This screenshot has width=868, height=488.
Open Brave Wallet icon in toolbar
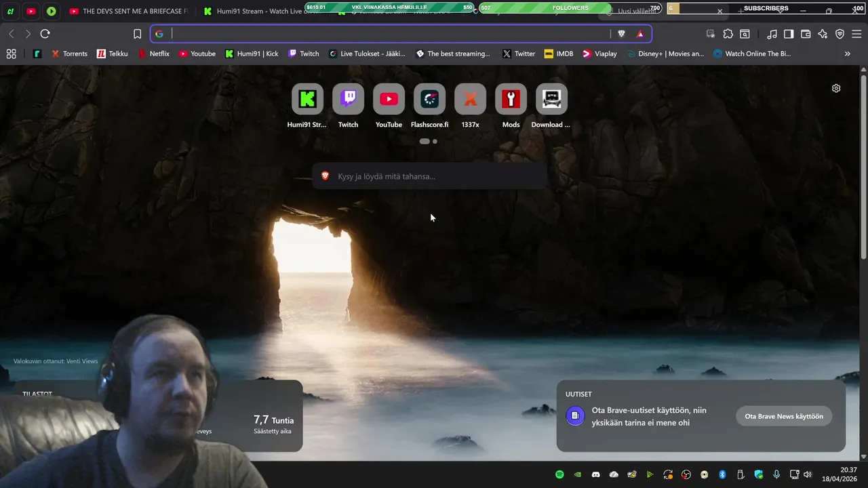[806, 34]
